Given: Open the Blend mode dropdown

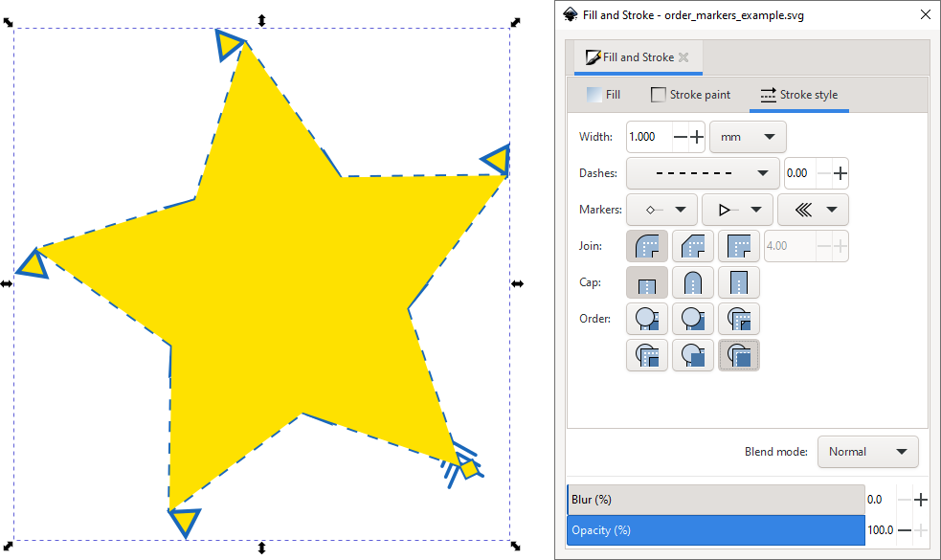Looking at the screenshot, I should coord(868,452).
